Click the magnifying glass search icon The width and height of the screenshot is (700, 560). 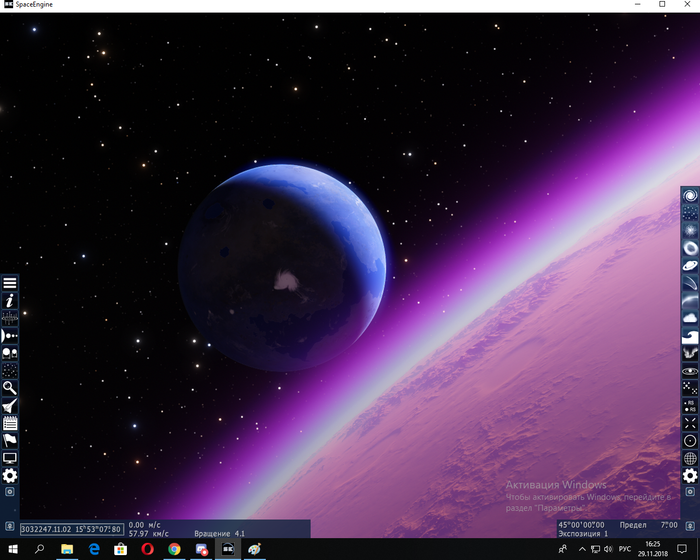[10, 387]
